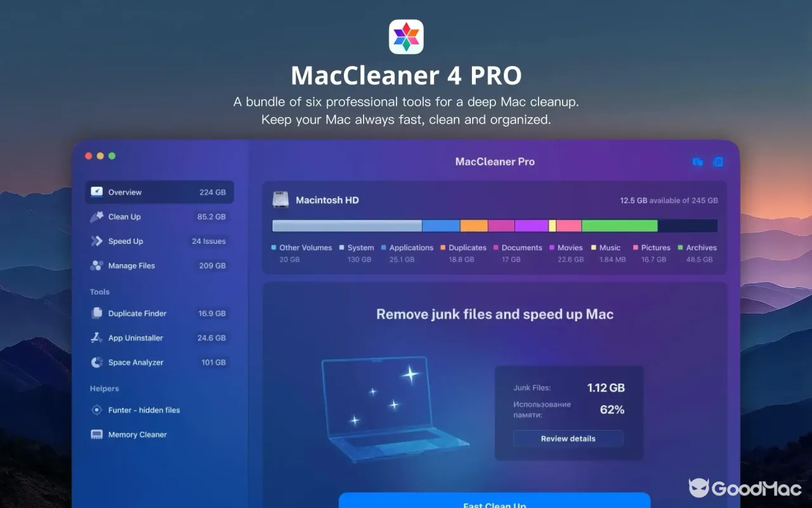Open Space Analyzer via its pie icon
The image size is (812, 508).
point(96,362)
